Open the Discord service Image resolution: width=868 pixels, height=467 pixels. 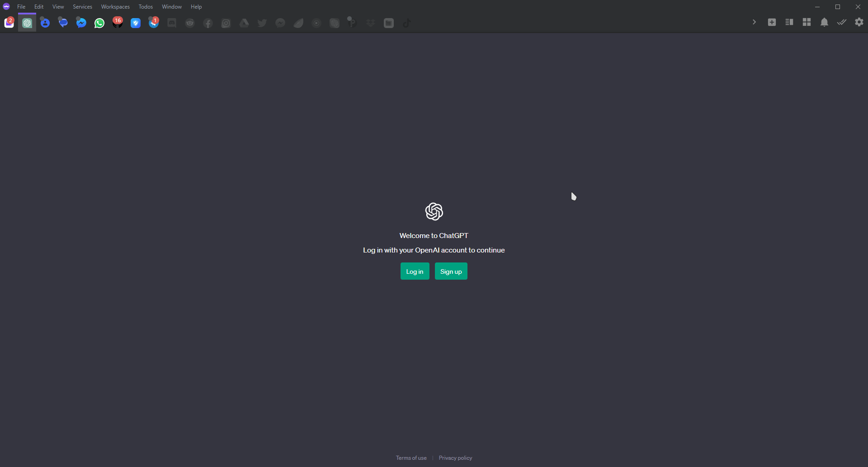pyautogui.click(x=172, y=23)
